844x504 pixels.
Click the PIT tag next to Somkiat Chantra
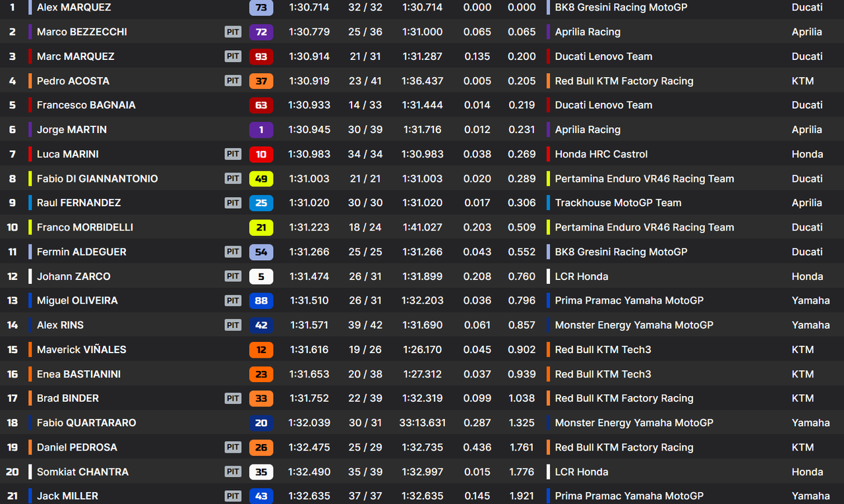(233, 472)
